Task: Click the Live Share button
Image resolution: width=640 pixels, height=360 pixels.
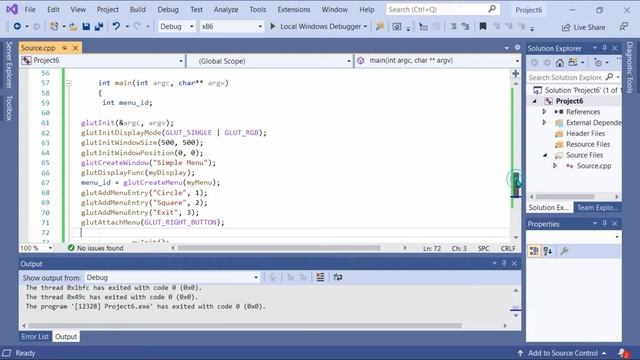Action: pyautogui.click(x=584, y=27)
